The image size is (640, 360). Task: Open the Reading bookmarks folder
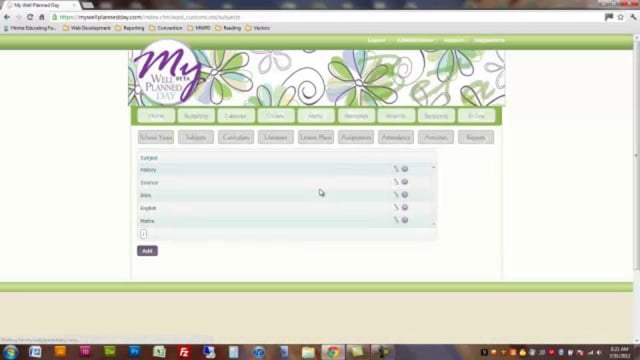click(228, 28)
